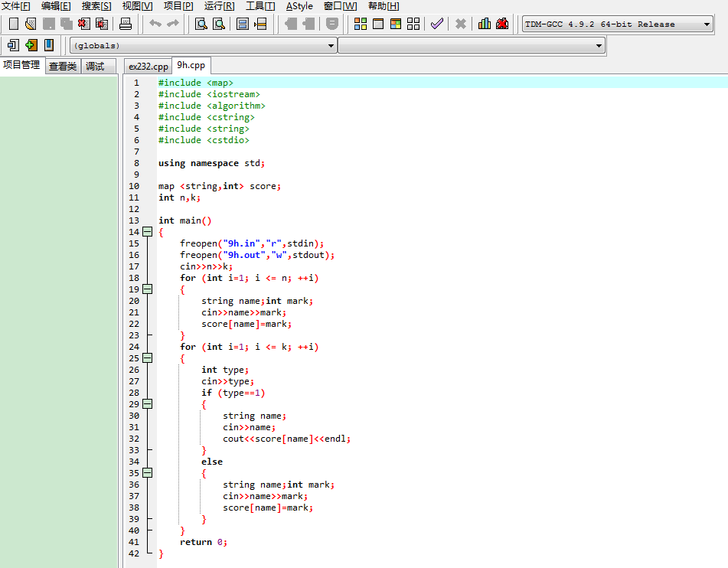Open the 项目[P] menu
This screenshot has height=568, width=728.
pyautogui.click(x=178, y=6)
